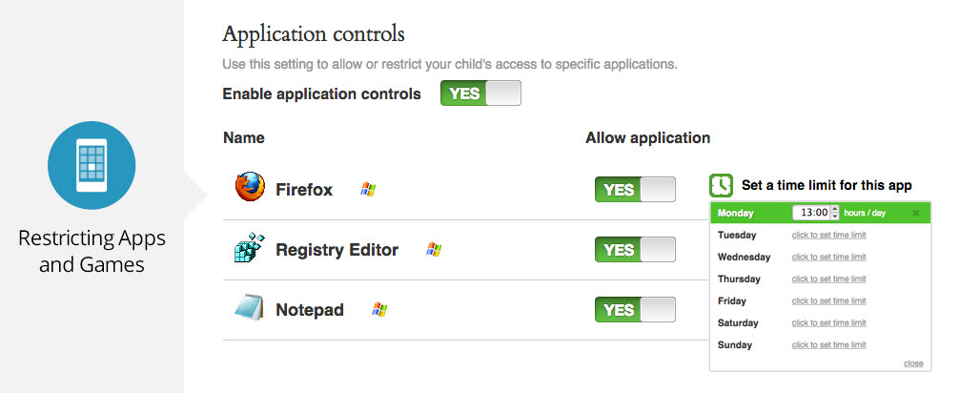Set a time limit for Sunday

[828, 344]
